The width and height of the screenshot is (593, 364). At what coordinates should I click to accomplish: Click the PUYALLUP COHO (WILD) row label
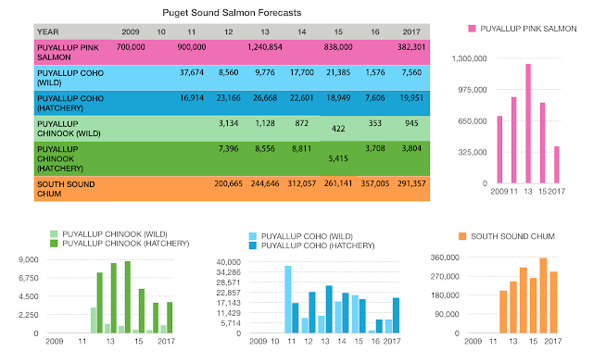70,78
